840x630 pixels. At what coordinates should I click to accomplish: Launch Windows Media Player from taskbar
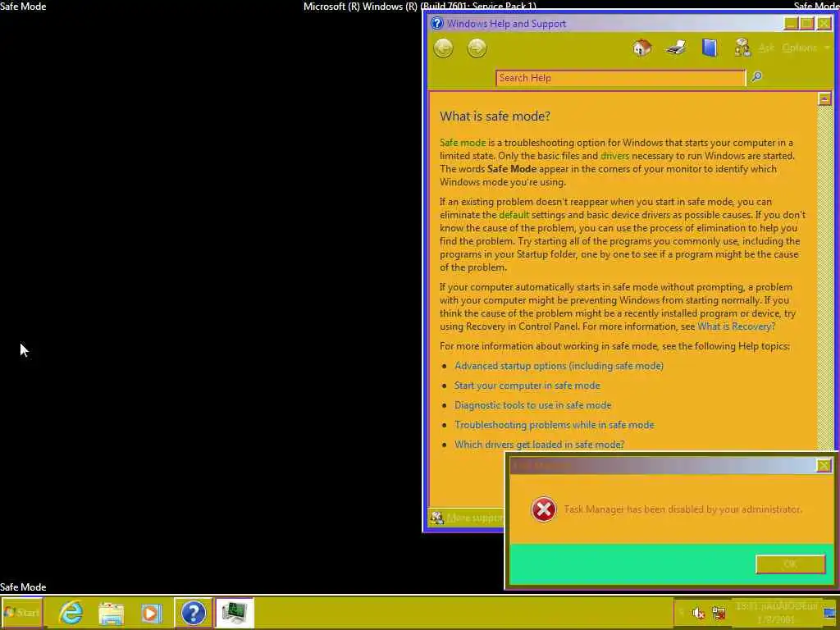pos(152,613)
